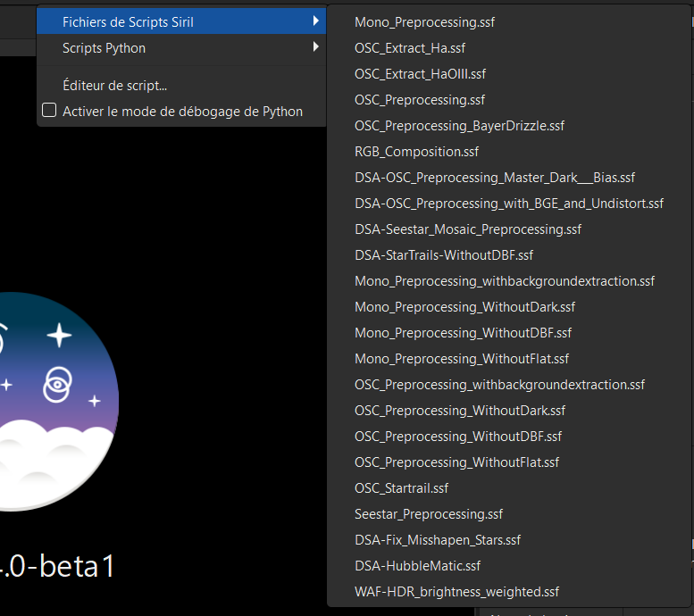The width and height of the screenshot is (694, 616).
Task: Run the OSC_Startrail.ssf script
Action: 401,487
